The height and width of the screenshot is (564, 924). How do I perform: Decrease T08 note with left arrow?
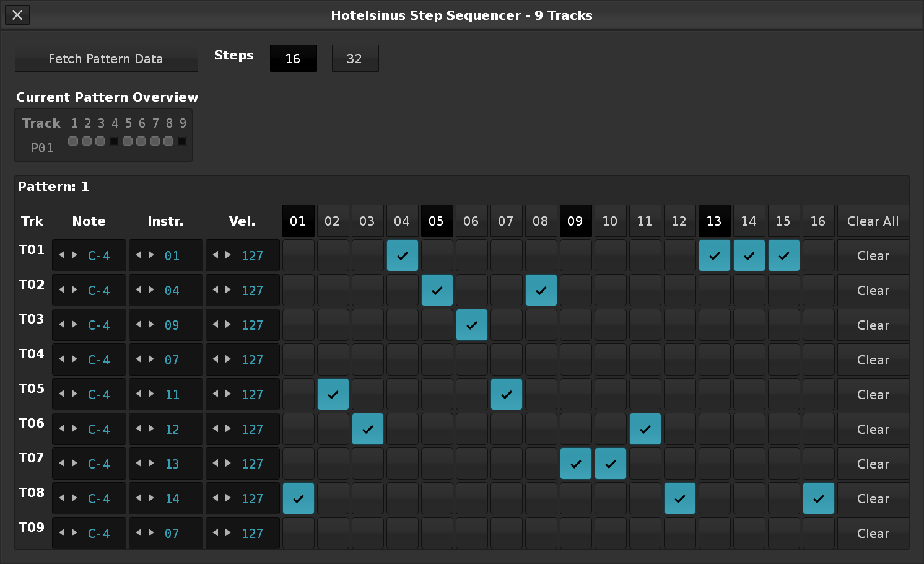click(x=62, y=498)
